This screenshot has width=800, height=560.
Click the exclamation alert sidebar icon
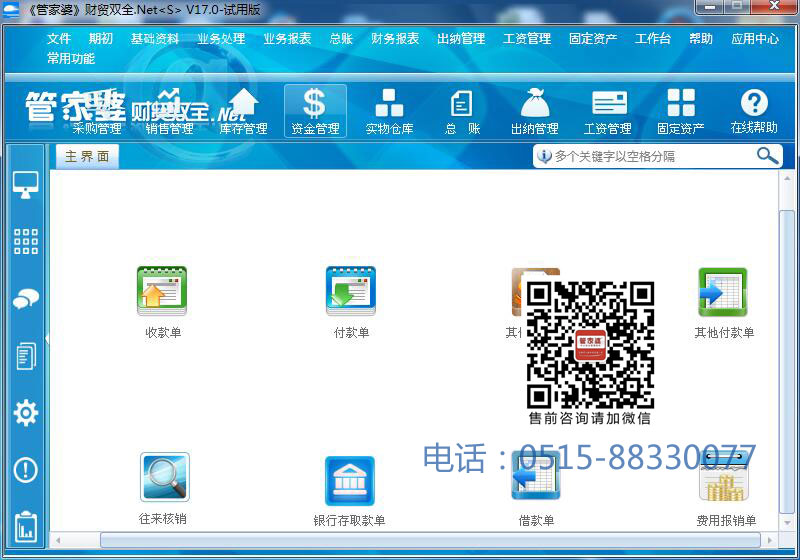[x=26, y=470]
